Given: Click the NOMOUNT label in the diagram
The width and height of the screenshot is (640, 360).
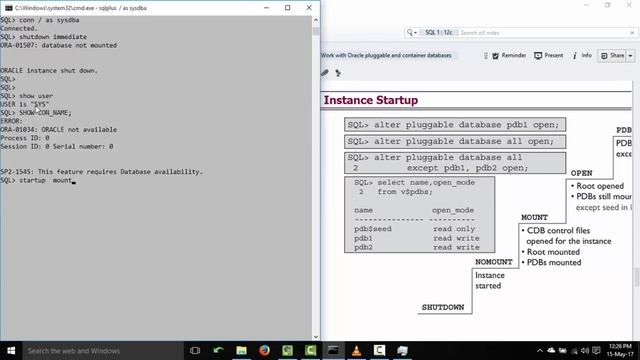Looking at the screenshot, I should pyautogui.click(x=493, y=262).
